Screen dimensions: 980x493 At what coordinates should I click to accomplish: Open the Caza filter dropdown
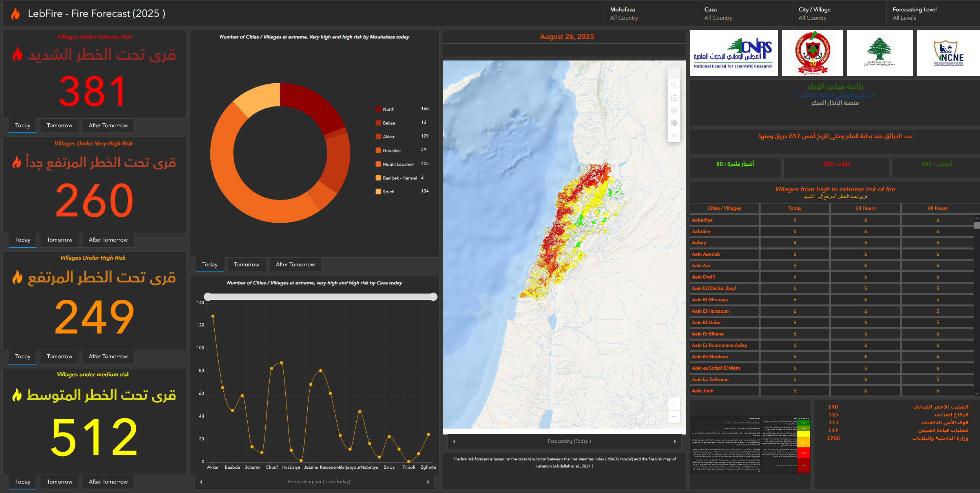pos(745,14)
